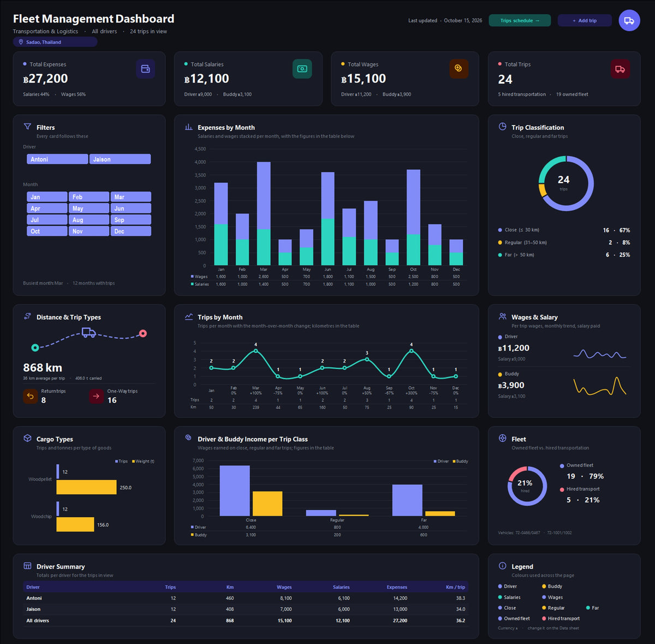Click the One-Way trips arrow icon
This screenshot has width=655, height=644.
pos(96,396)
